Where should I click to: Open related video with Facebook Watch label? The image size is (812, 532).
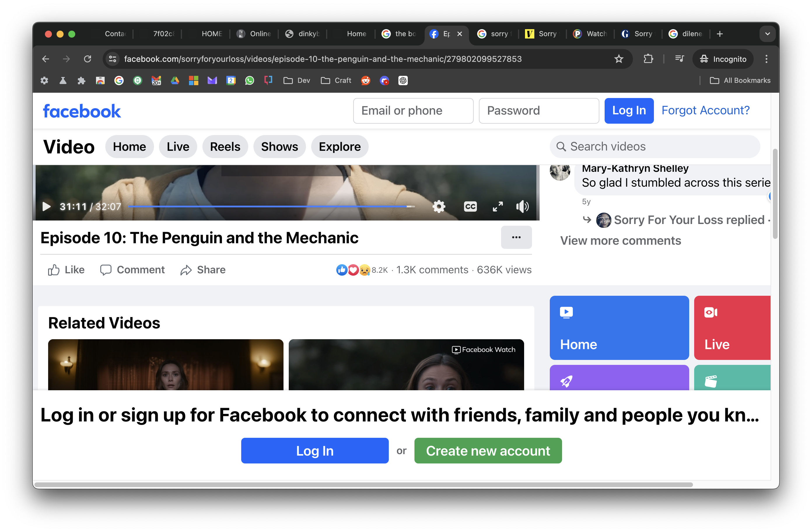pyautogui.click(x=406, y=365)
